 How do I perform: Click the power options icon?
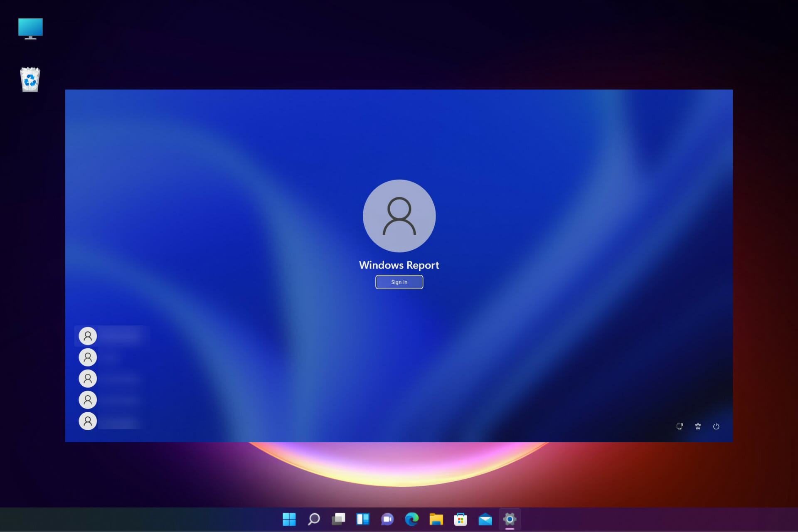pyautogui.click(x=716, y=426)
